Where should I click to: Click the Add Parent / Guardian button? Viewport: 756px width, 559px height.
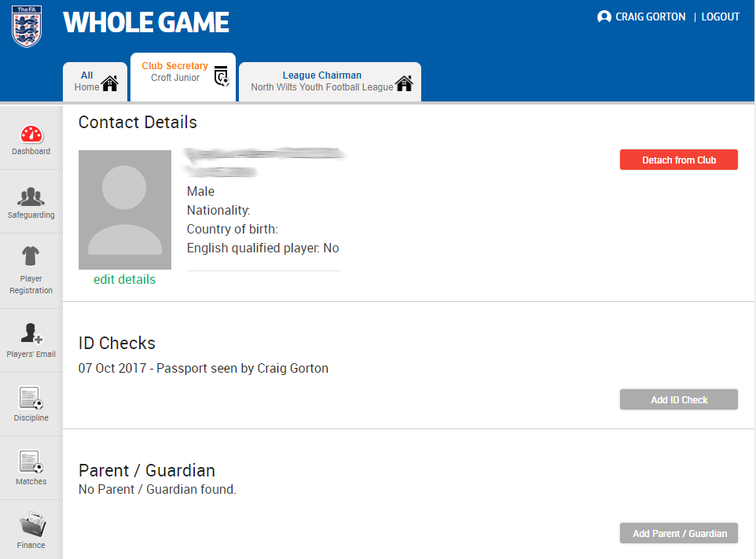[x=678, y=533]
